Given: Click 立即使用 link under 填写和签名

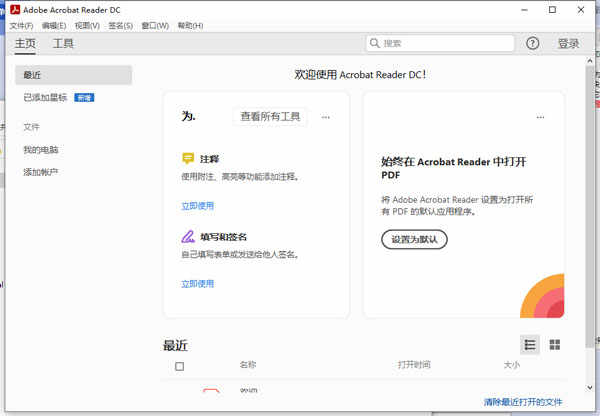Looking at the screenshot, I should [x=197, y=284].
